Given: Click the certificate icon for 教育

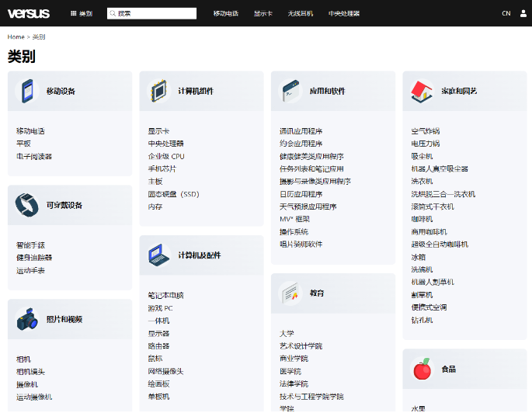Looking at the screenshot, I should [x=290, y=293].
